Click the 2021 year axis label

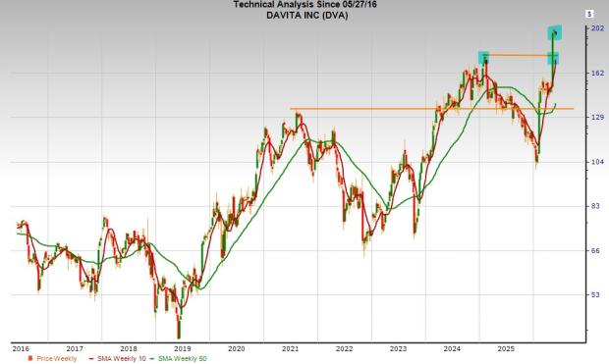[290, 348]
